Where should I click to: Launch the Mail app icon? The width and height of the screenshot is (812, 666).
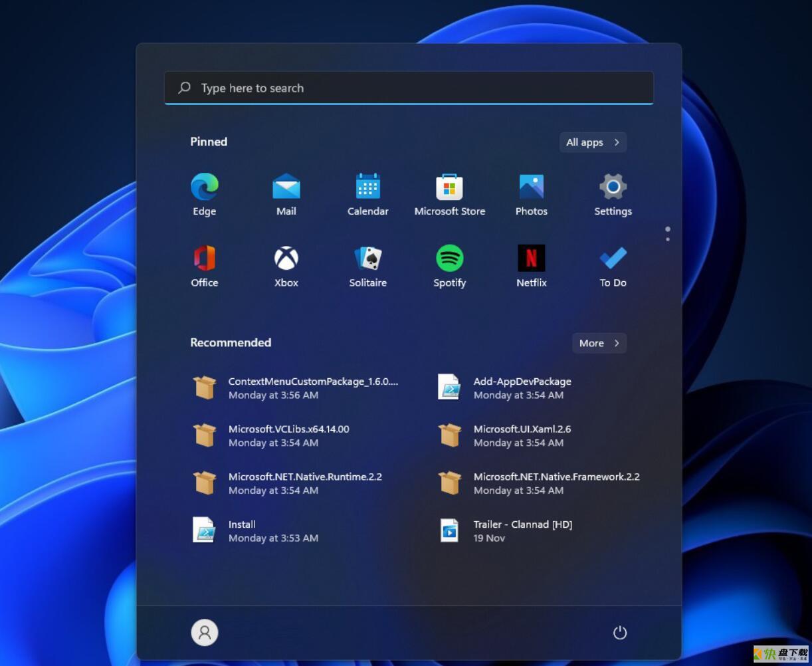[286, 187]
